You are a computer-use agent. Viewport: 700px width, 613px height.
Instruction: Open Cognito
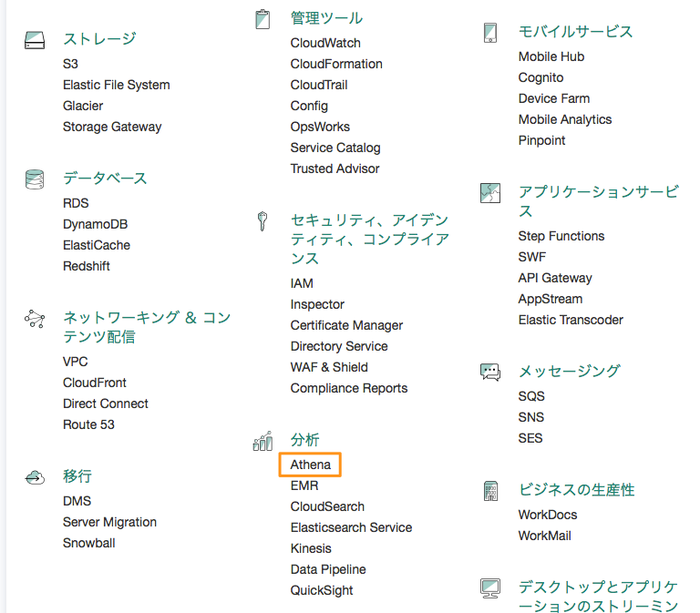point(541,77)
